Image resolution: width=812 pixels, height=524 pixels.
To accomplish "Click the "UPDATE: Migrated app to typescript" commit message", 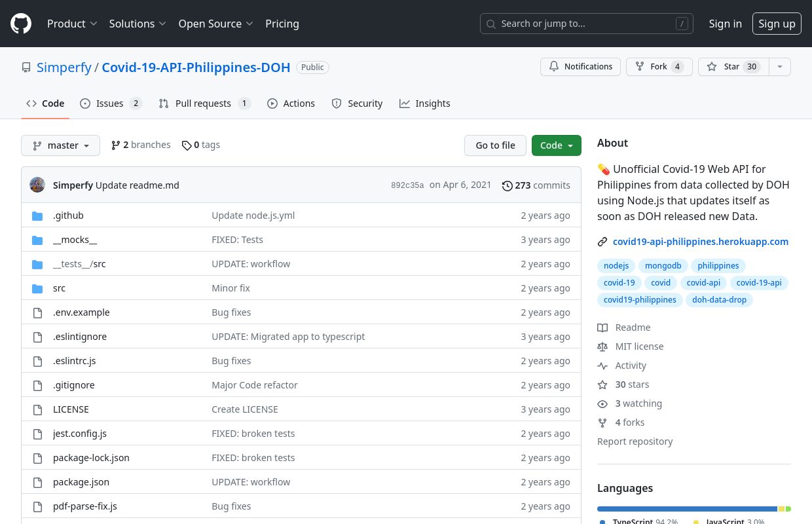I will point(288,337).
